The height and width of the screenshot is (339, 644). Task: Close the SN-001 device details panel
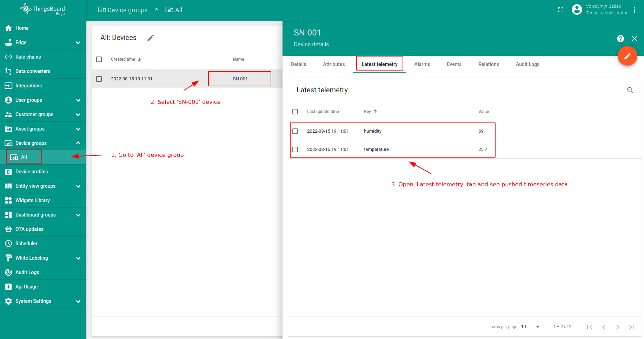pos(635,39)
